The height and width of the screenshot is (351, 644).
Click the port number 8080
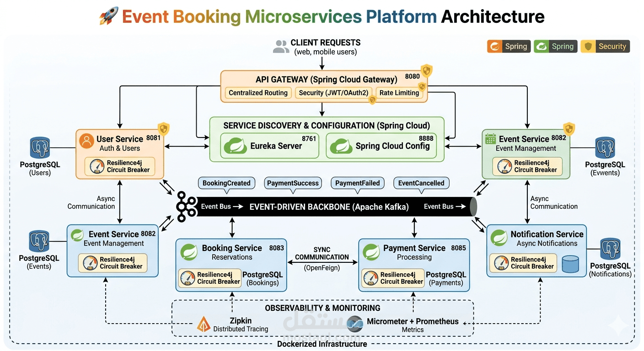coord(412,76)
